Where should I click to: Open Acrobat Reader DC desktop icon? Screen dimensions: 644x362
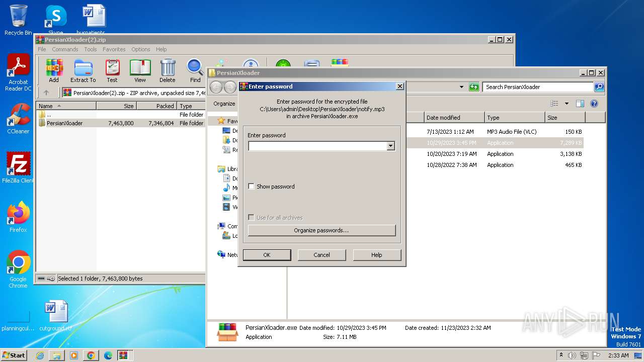(x=18, y=73)
